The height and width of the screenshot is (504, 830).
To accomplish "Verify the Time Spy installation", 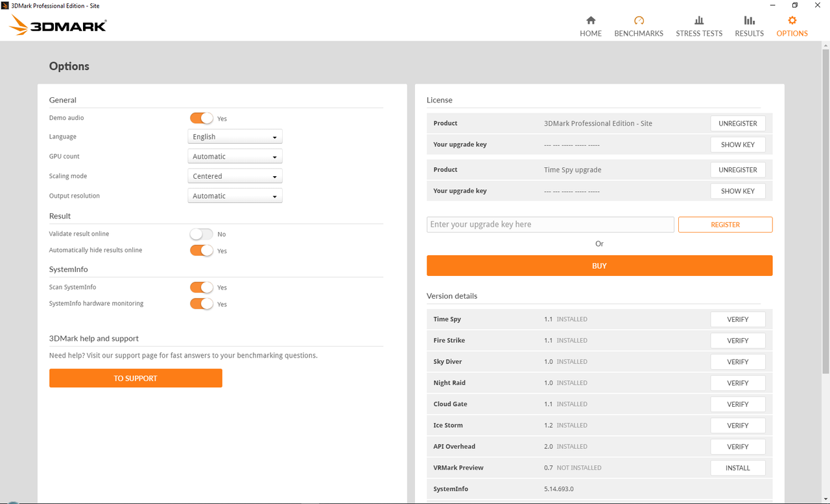I will point(738,319).
